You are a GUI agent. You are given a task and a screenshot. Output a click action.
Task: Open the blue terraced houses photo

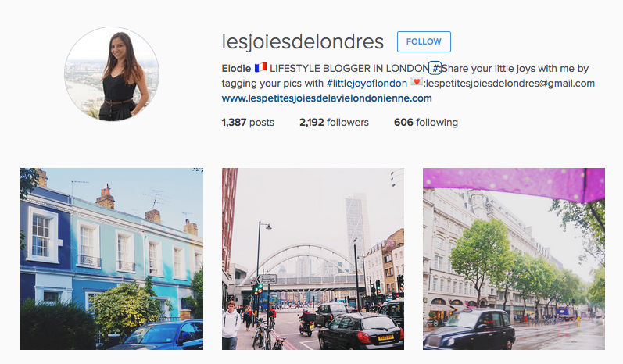pyautogui.click(x=112, y=259)
